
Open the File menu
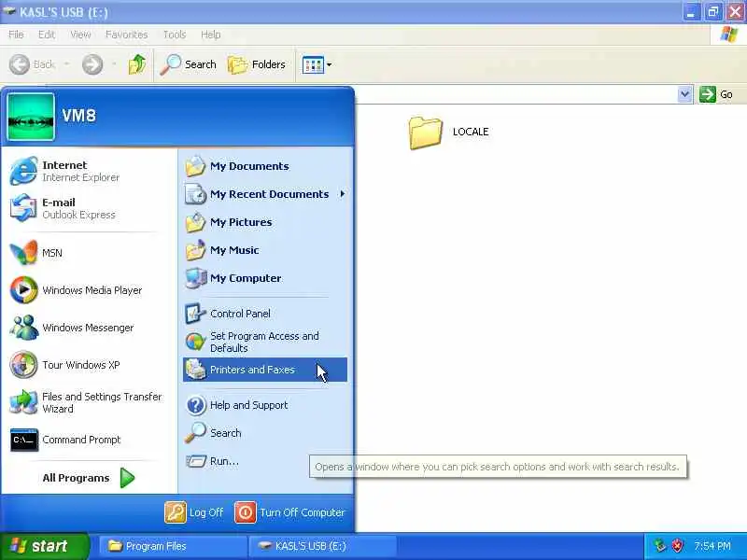tap(16, 35)
